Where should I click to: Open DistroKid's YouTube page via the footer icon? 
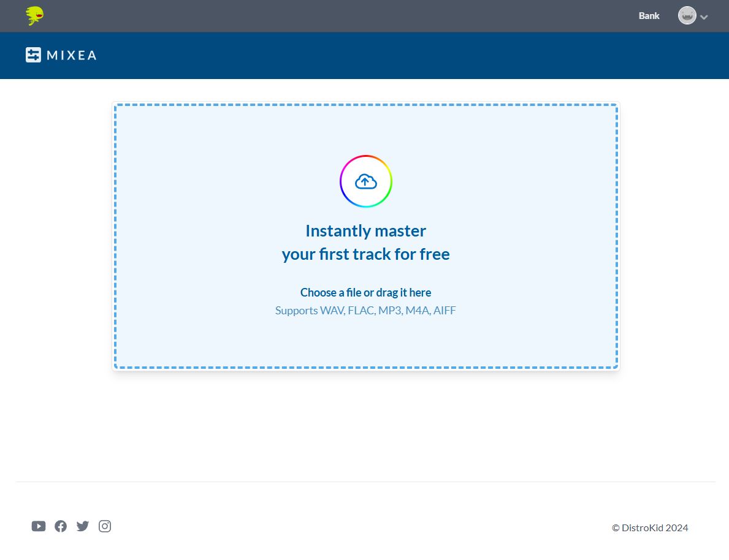38,526
